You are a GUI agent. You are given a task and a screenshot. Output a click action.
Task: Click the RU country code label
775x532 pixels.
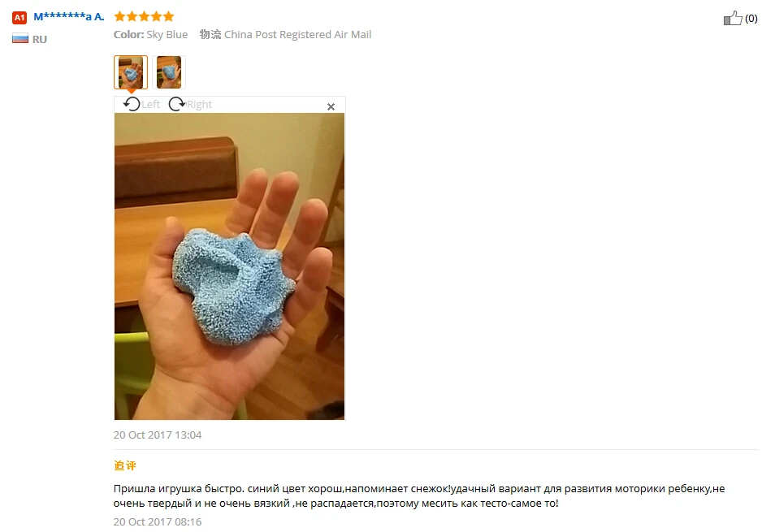point(40,40)
